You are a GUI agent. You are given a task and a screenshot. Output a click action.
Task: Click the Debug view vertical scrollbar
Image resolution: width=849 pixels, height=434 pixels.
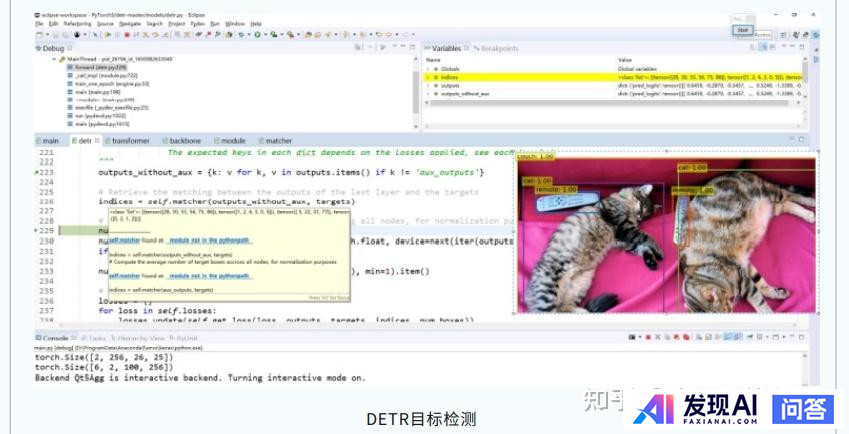click(416, 92)
